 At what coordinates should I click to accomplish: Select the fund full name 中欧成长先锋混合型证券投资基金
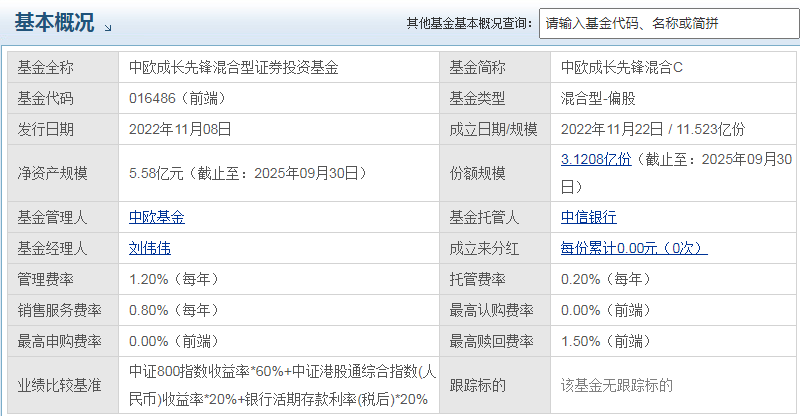point(234,67)
